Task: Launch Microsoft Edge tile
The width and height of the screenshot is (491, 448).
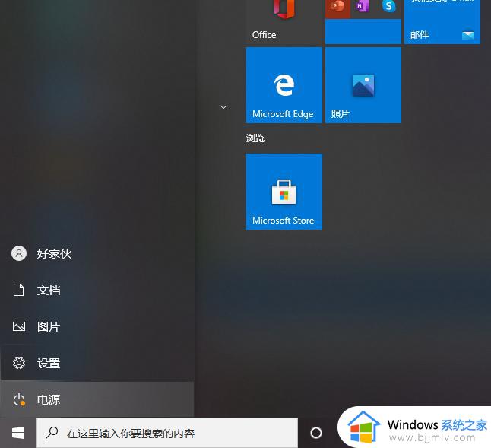Action: (x=284, y=85)
